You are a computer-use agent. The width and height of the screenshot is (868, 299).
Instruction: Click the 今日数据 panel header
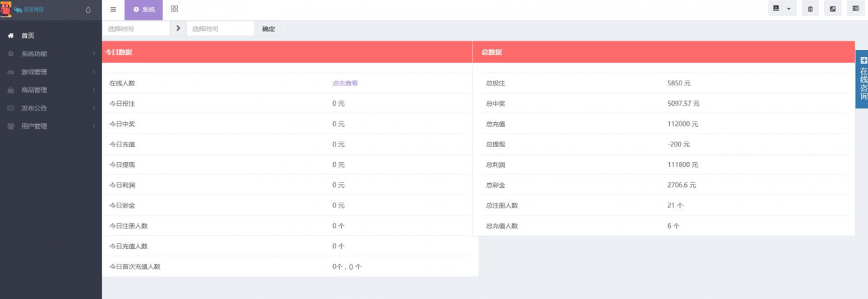(287, 52)
